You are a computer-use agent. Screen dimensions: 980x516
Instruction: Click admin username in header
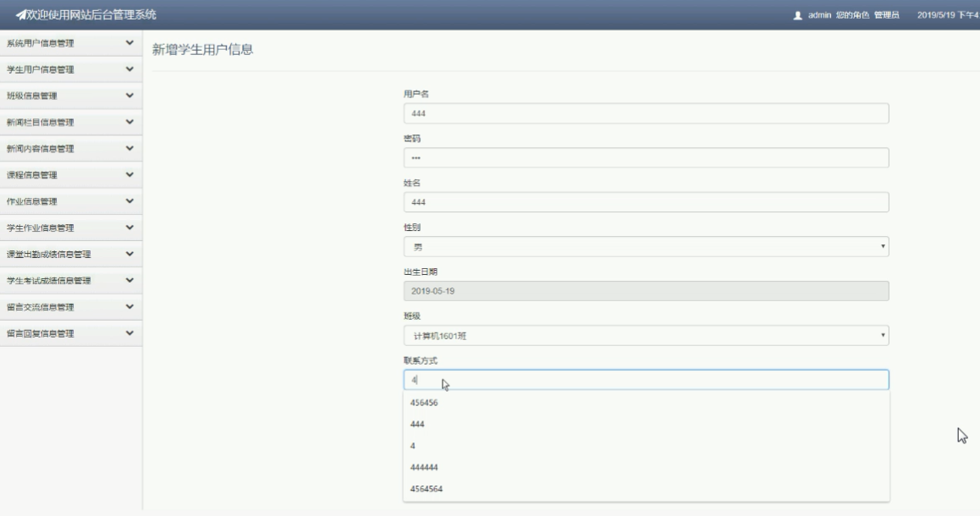818,15
